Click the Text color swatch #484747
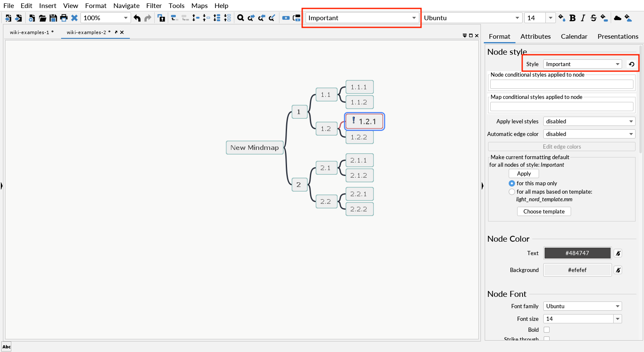This screenshot has width=644, height=352. click(577, 253)
